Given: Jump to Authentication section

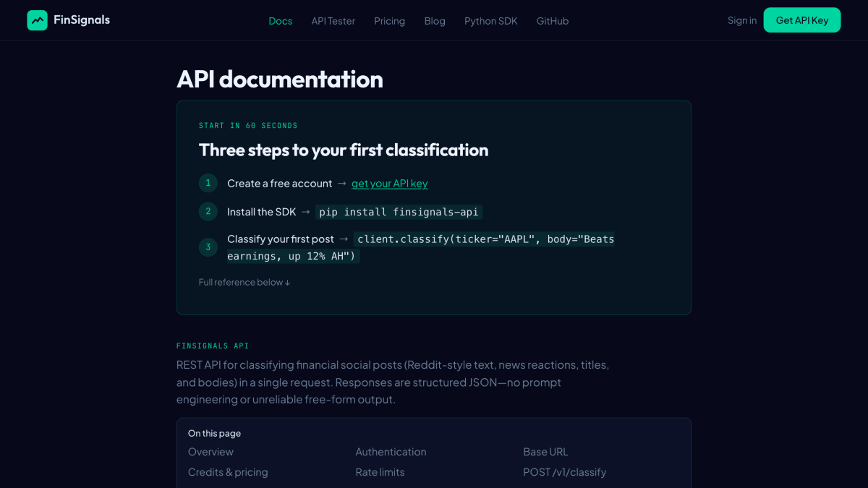Looking at the screenshot, I should coord(391,452).
